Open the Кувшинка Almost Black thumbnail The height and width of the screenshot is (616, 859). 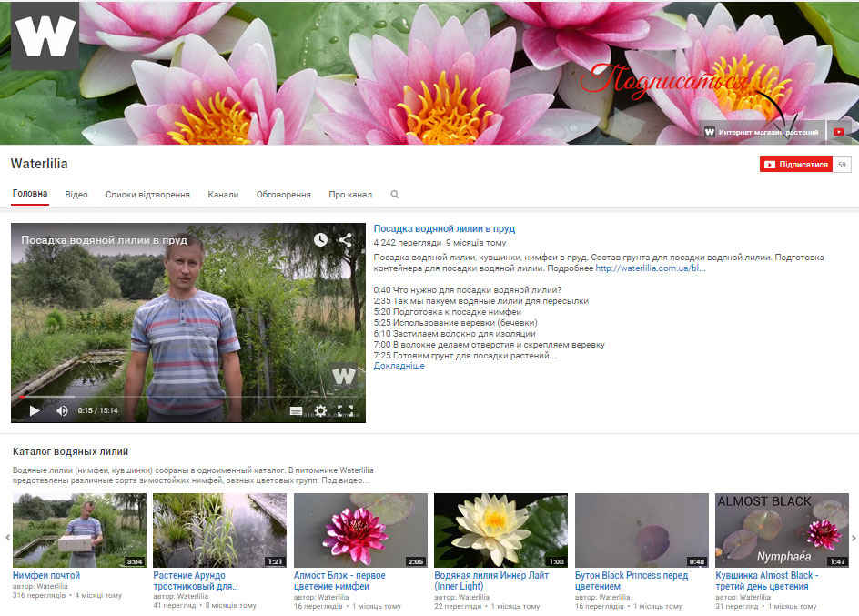tap(782, 530)
